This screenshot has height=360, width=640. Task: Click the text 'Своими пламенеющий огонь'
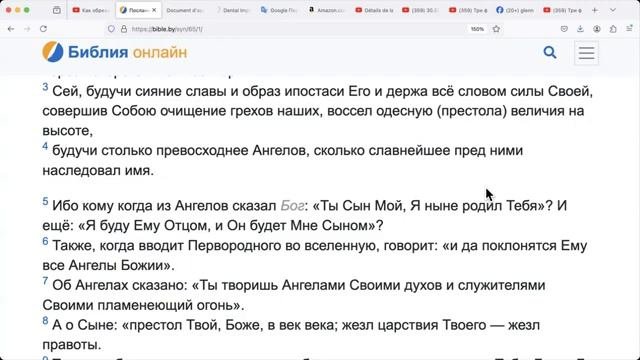click(x=139, y=305)
